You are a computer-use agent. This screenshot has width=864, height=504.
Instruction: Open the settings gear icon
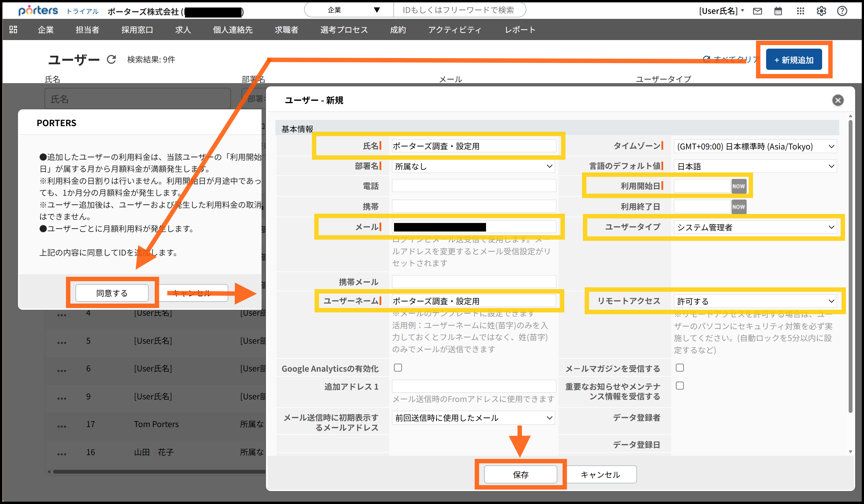point(821,11)
